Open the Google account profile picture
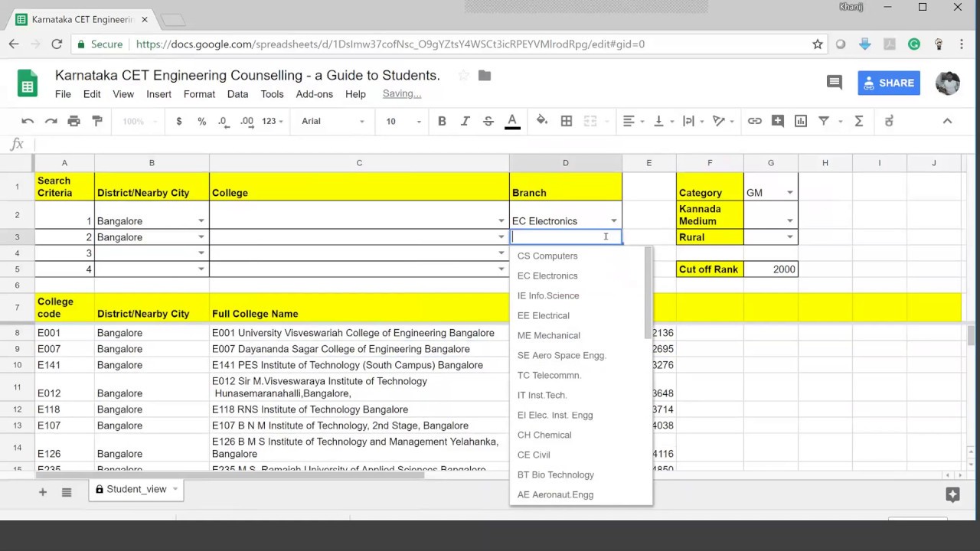The width and height of the screenshot is (980, 551). [x=948, y=83]
